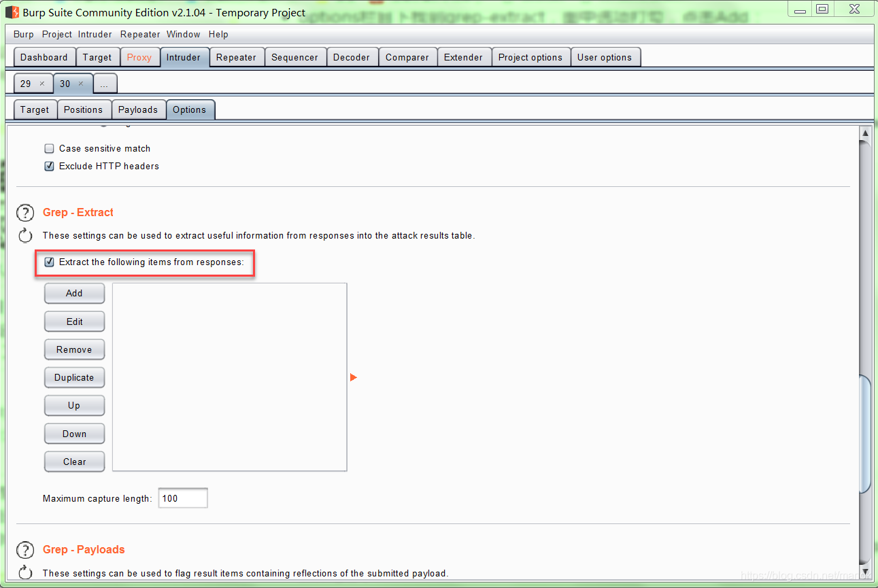Screen dimensions: 878x588
Task: Click the vertical scrollbar thumb
Action: point(865,433)
